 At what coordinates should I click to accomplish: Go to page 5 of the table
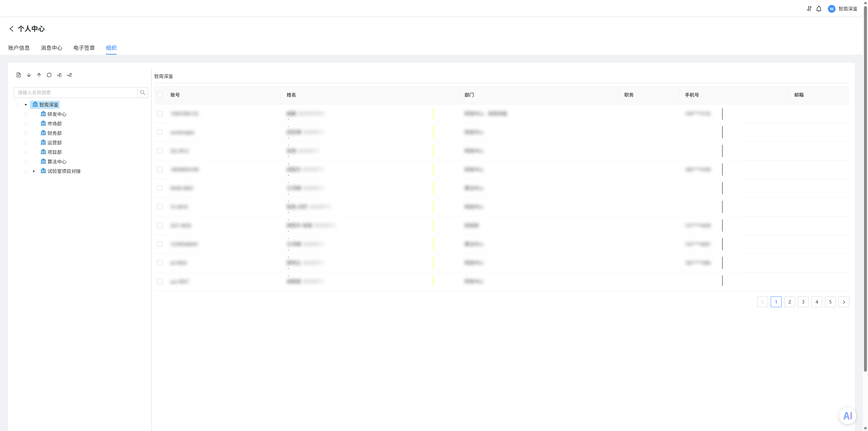pos(830,302)
